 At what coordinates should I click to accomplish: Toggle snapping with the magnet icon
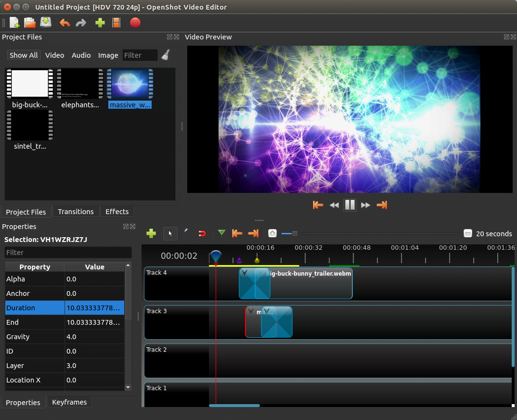point(202,233)
